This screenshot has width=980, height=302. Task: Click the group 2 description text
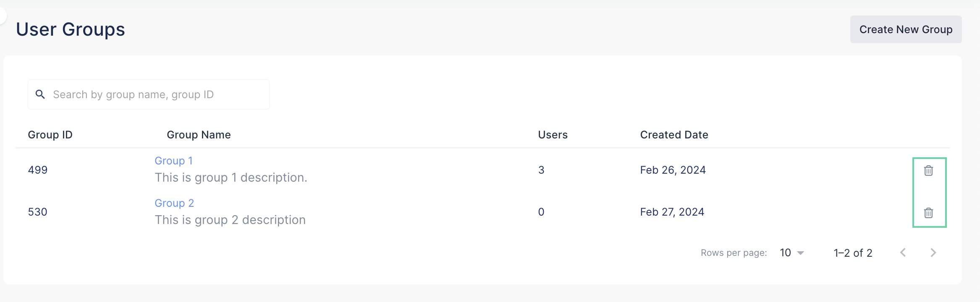(x=230, y=220)
